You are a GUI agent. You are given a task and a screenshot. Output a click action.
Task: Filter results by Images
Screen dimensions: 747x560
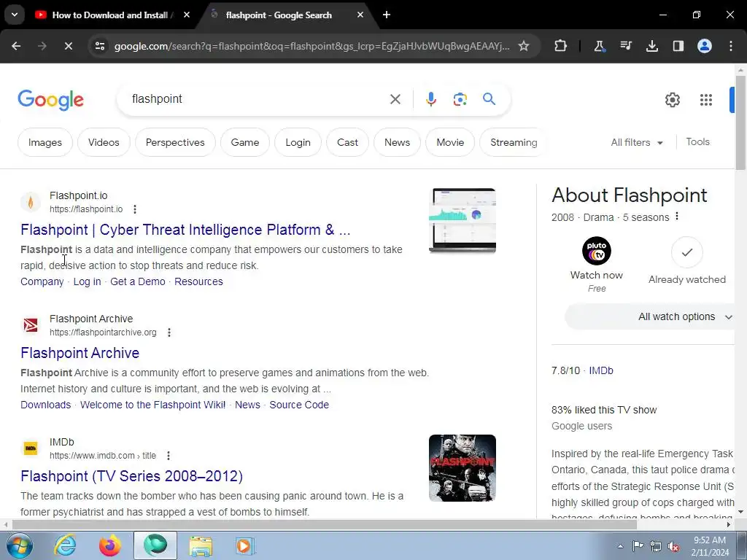pyautogui.click(x=44, y=142)
